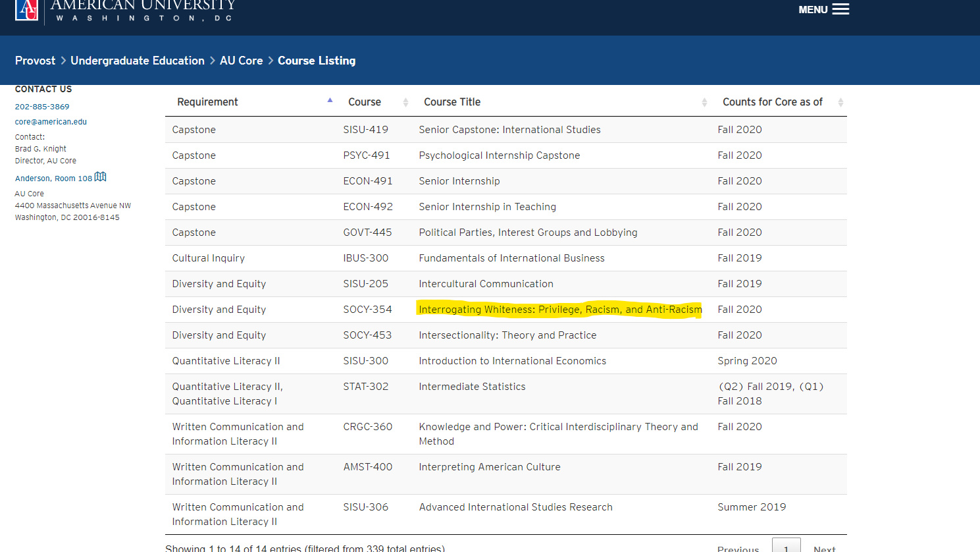
Task: Click Intercultural Communication title
Action: tap(486, 284)
